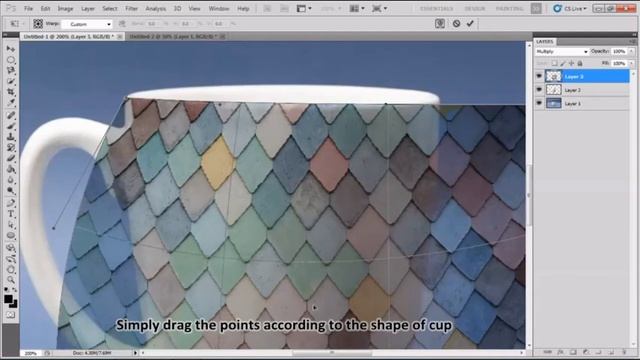Viewport: 640px width, 360px height.
Task: Click the bottom Layer 1 thumbnail
Action: pyautogui.click(x=553, y=103)
